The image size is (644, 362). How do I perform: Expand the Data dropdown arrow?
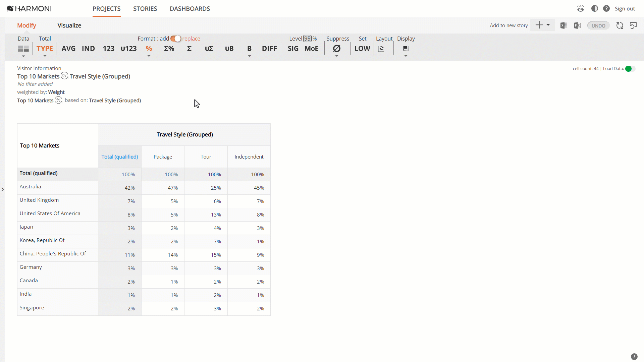click(23, 56)
